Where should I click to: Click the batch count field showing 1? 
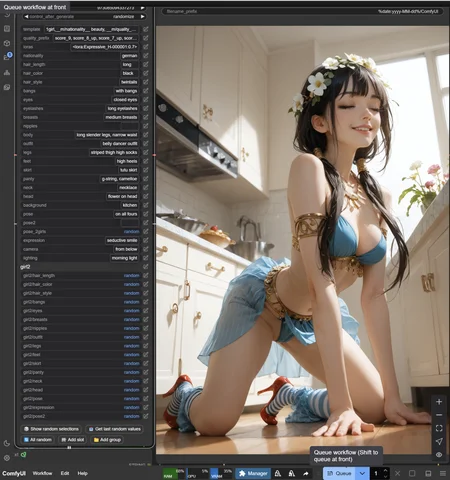376,473
